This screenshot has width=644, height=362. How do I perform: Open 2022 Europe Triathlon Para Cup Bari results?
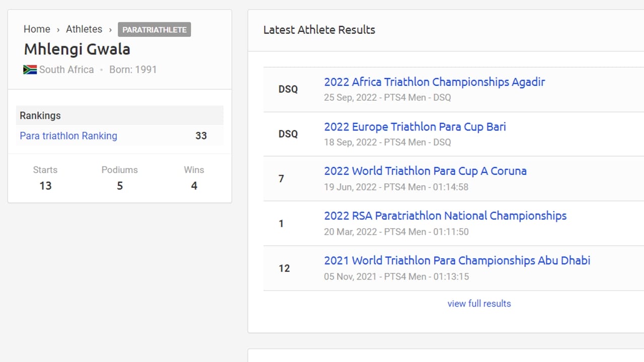[x=415, y=127]
